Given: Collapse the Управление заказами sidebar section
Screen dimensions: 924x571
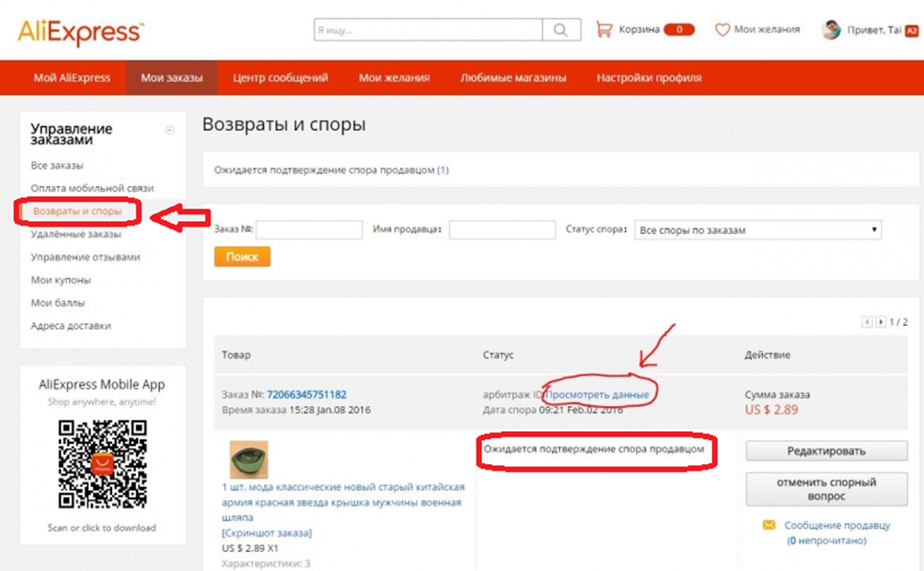Looking at the screenshot, I should [x=169, y=130].
